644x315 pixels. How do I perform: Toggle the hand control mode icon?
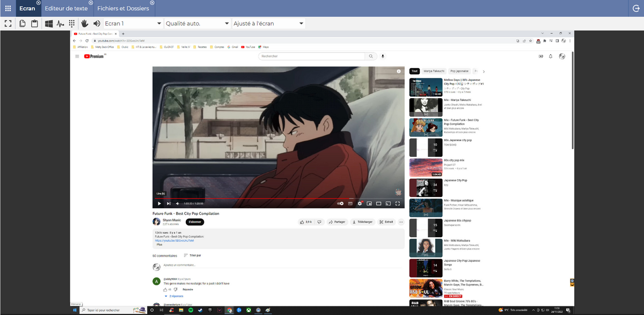click(x=84, y=24)
